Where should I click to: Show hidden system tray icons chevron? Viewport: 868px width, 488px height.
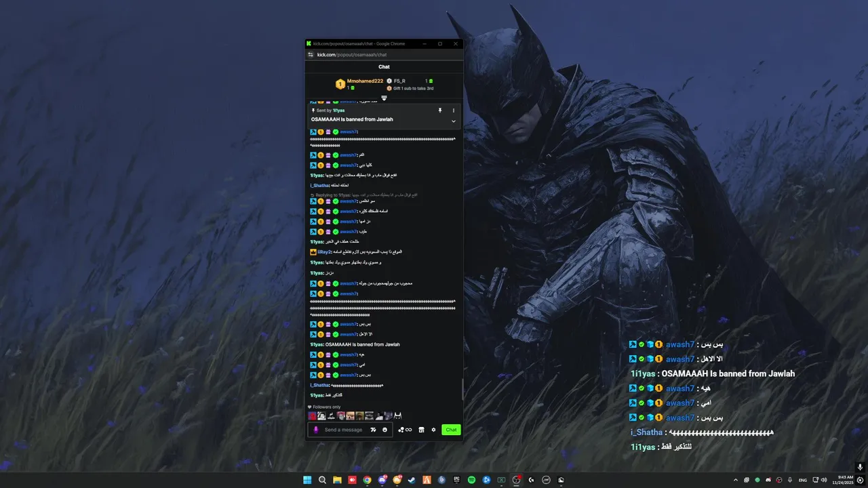pyautogui.click(x=736, y=480)
